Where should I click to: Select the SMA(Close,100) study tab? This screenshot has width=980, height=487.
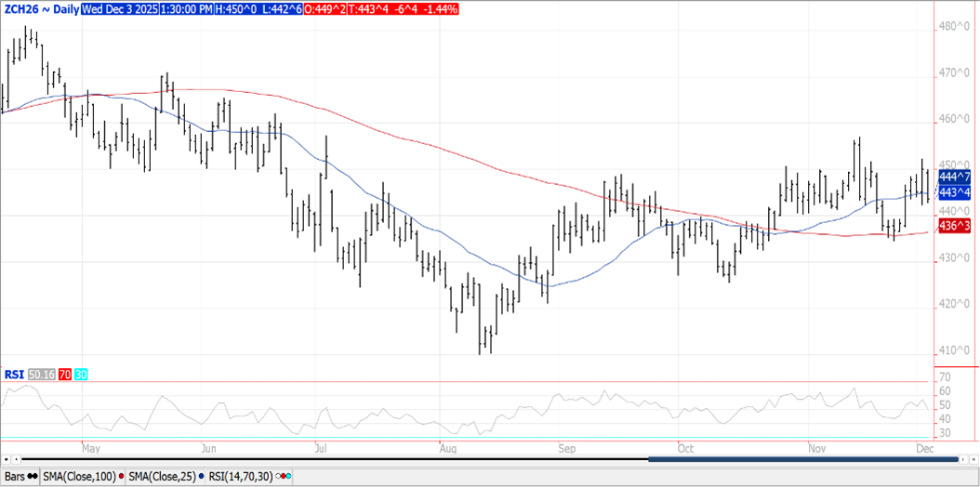[80, 477]
